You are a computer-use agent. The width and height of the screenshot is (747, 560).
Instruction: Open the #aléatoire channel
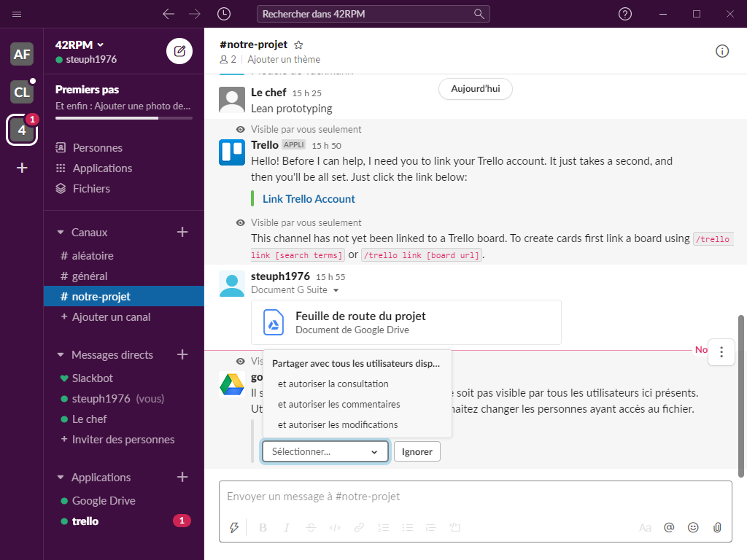pos(124,256)
